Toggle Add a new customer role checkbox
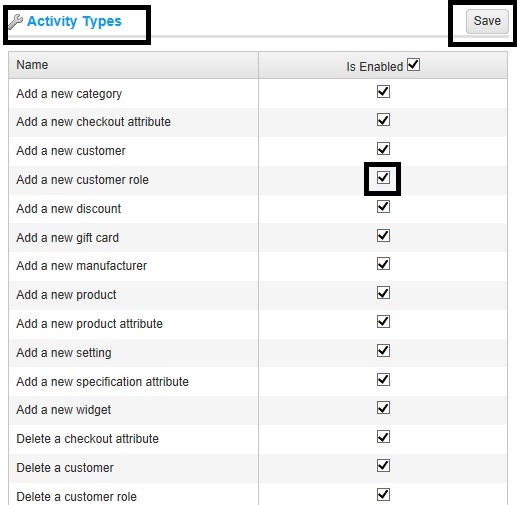 pos(383,178)
